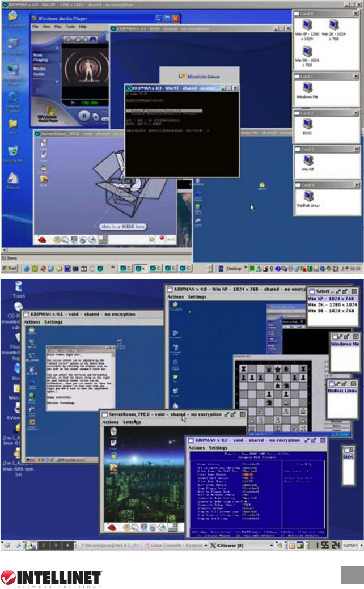Select 'Redhat Linux' entry in small panel
This screenshot has width=364, height=589.
coord(342,391)
